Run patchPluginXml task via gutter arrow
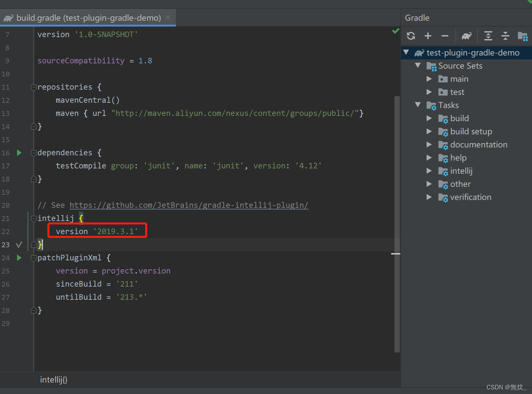The image size is (532, 394). (19, 258)
